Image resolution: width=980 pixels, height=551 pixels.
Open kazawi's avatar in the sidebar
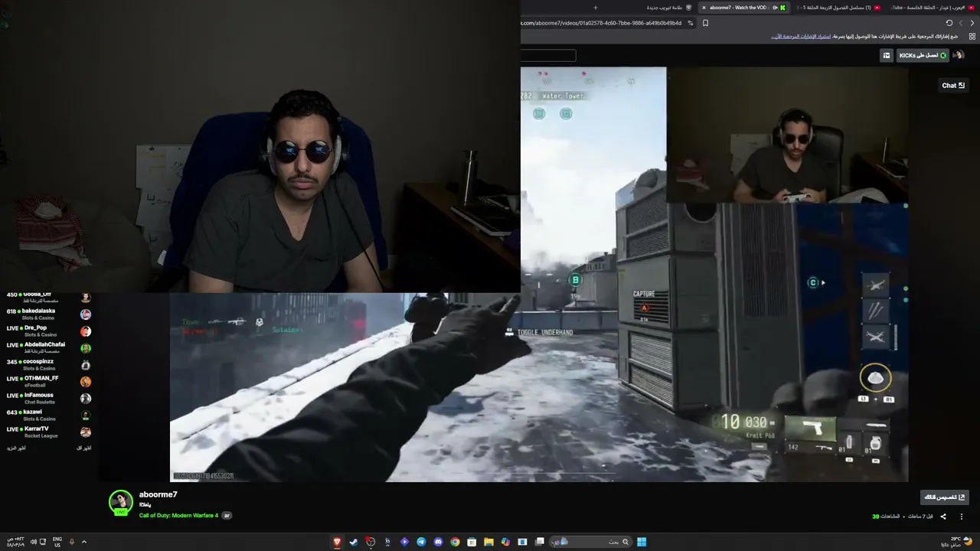point(86,416)
